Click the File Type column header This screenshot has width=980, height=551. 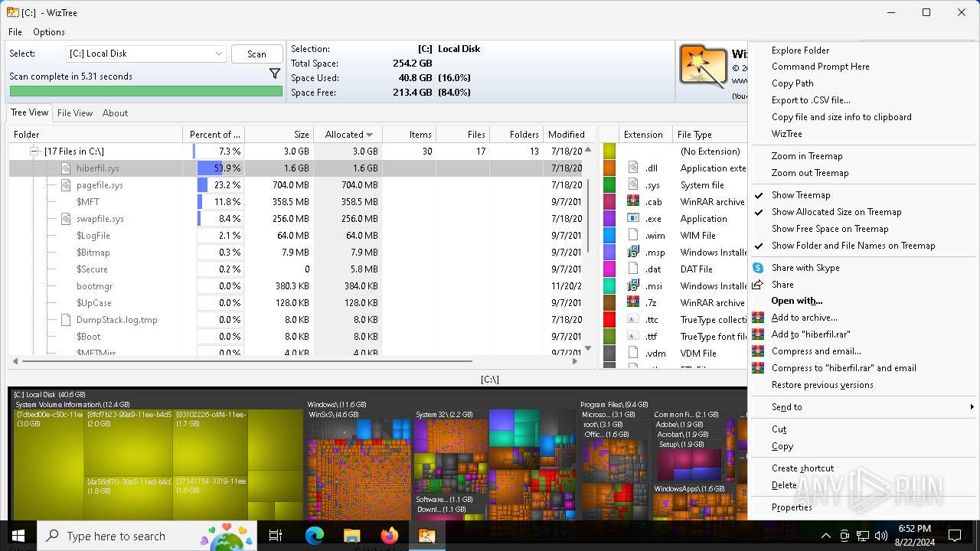tap(709, 135)
